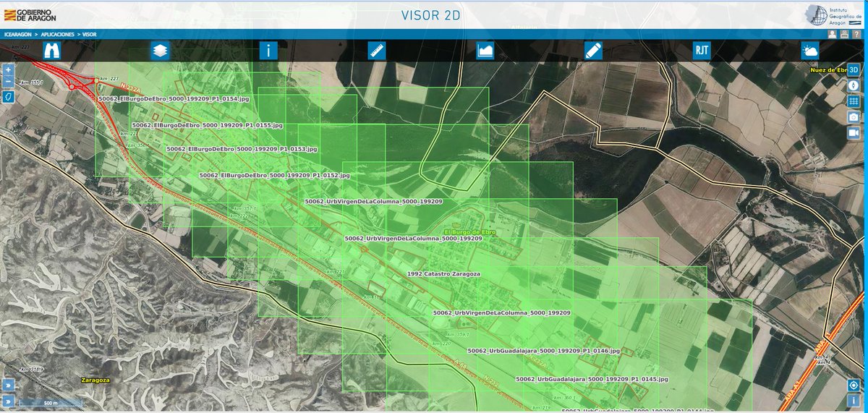Image resolution: width=868 pixels, height=413 pixels.
Task: Click the VISOR 2D title
Action: point(431,14)
